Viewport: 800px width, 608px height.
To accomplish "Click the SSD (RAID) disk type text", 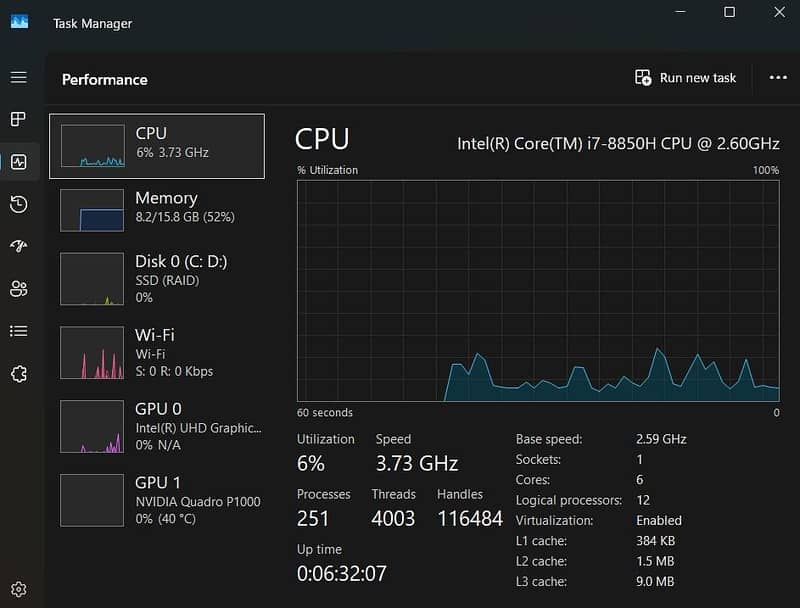I will 167,281.
